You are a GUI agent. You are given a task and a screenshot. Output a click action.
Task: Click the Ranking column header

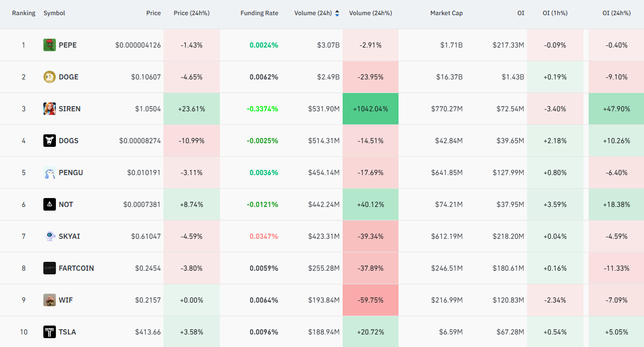24,13
